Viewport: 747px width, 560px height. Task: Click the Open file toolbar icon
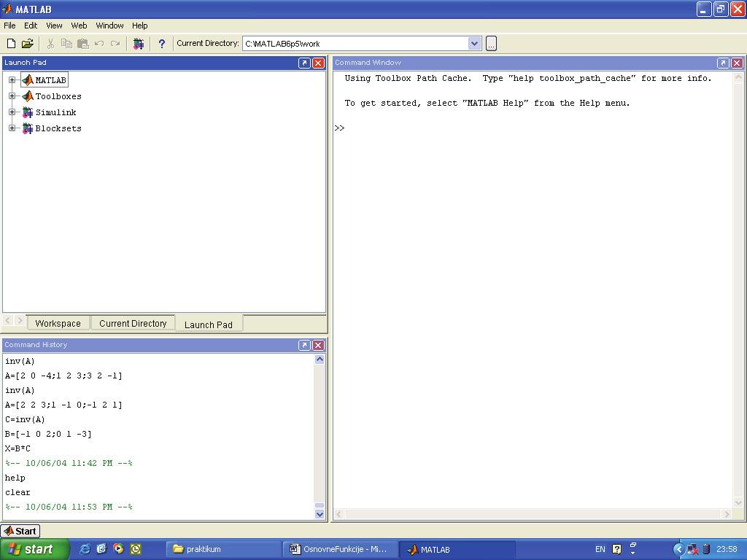pyautogui.click(x=28, y=44)
